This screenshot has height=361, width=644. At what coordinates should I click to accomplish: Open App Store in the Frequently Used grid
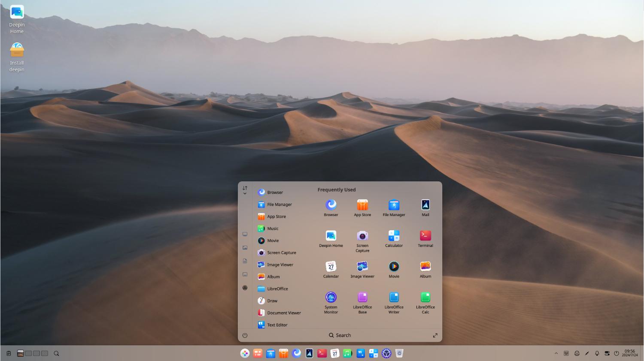(x=362, y=208)
